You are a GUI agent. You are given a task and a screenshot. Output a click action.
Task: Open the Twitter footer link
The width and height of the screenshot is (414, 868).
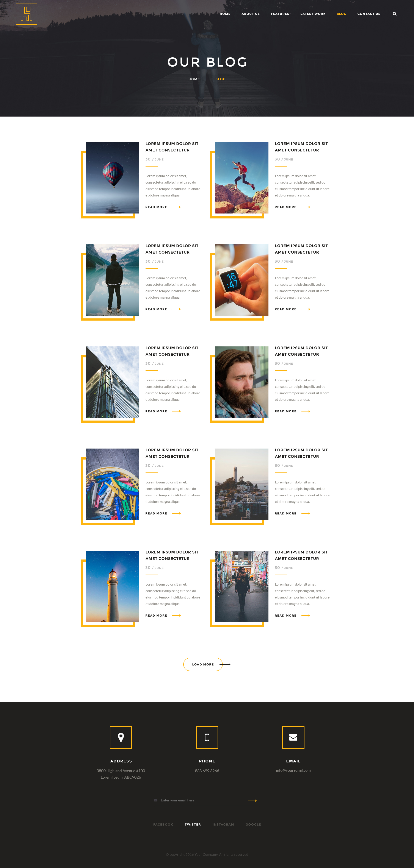[193, 824]
